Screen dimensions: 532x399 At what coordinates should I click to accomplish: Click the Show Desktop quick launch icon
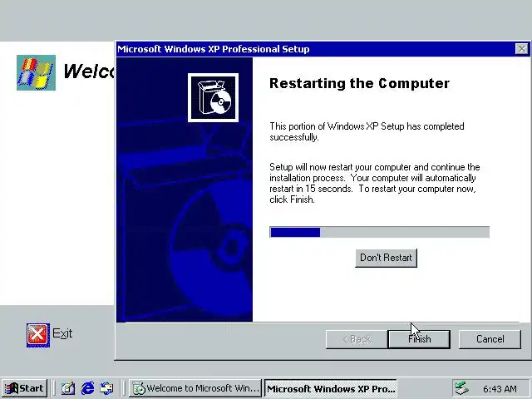[68, 388]
